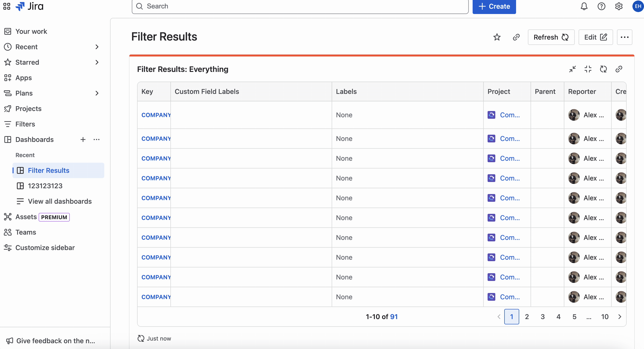Image resolution: width=644 pixels, height=349 pixels.
Task: Click the Edit dashboard button
Action: [x=595, y=37]
